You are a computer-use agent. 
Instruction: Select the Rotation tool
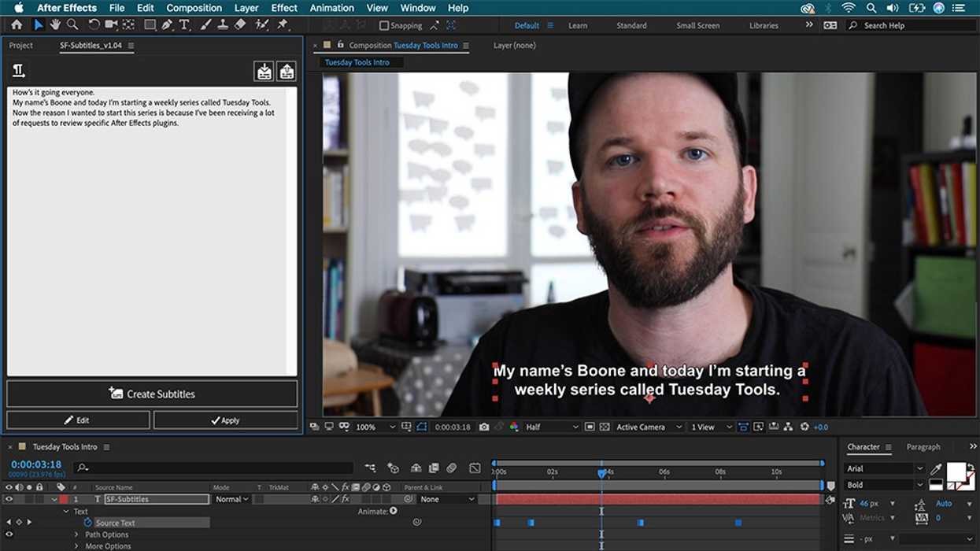click(x=94, y=25)
